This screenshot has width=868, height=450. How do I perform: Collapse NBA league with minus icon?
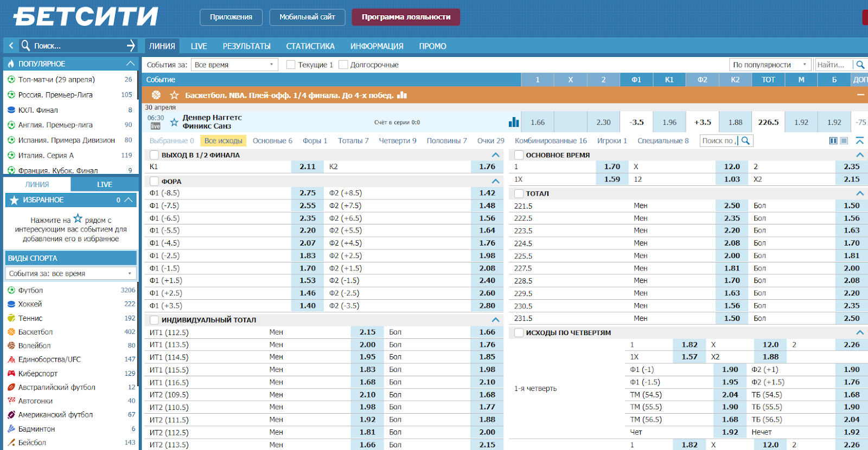click(x=860, y=95)
